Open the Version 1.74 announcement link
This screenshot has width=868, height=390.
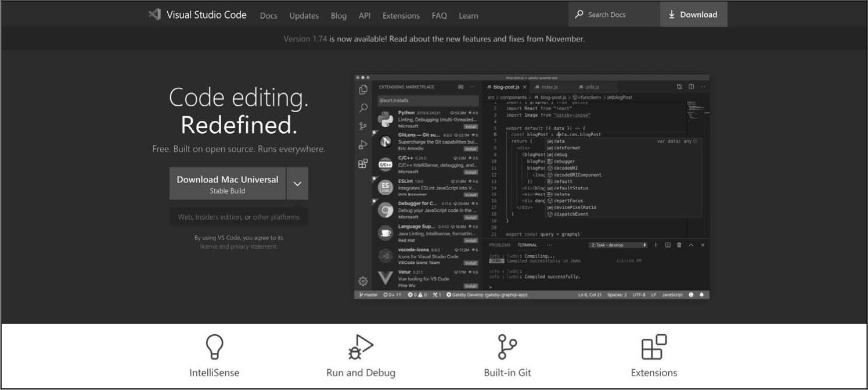point(305,39)
